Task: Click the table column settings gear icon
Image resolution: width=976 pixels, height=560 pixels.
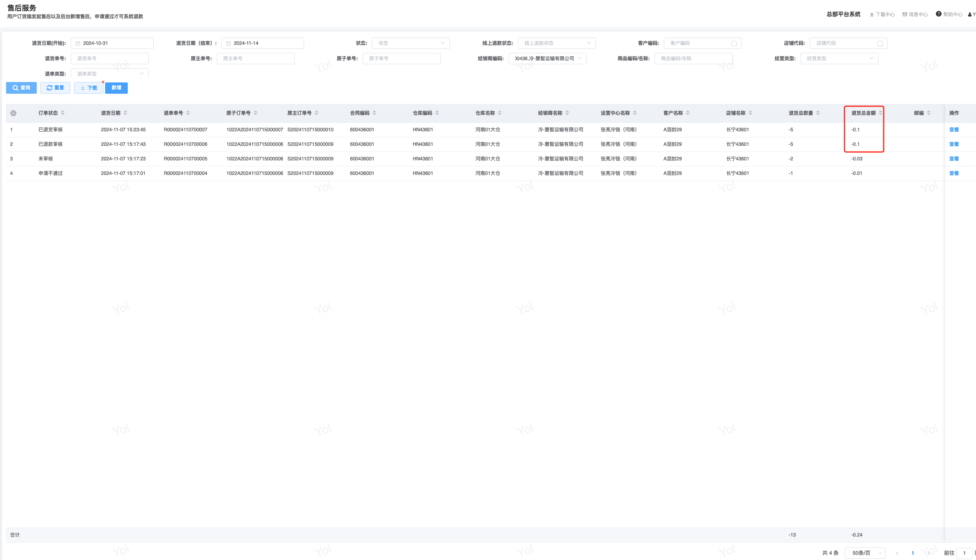Action: pyautogui.click(x=13, y=113)
